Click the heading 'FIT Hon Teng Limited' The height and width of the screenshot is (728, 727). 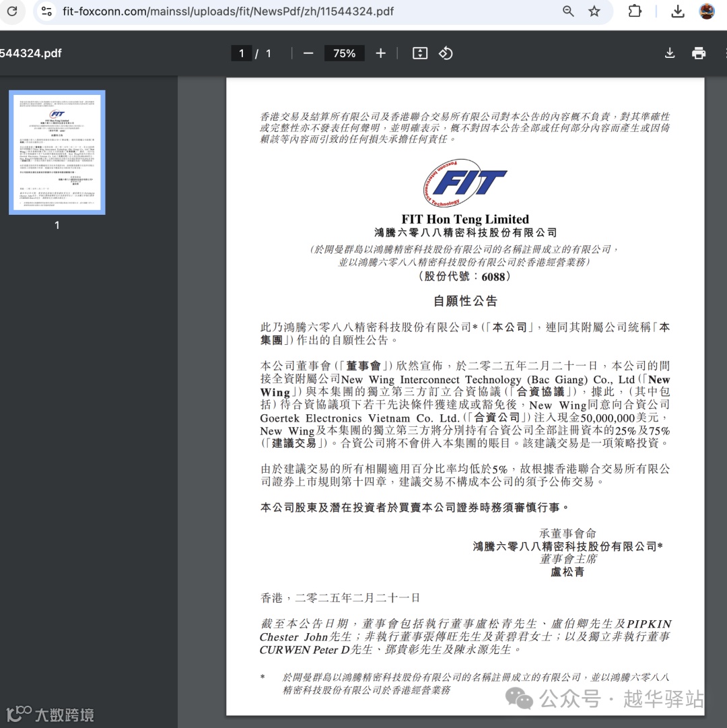pyautogui.click(x=465, y=219)
